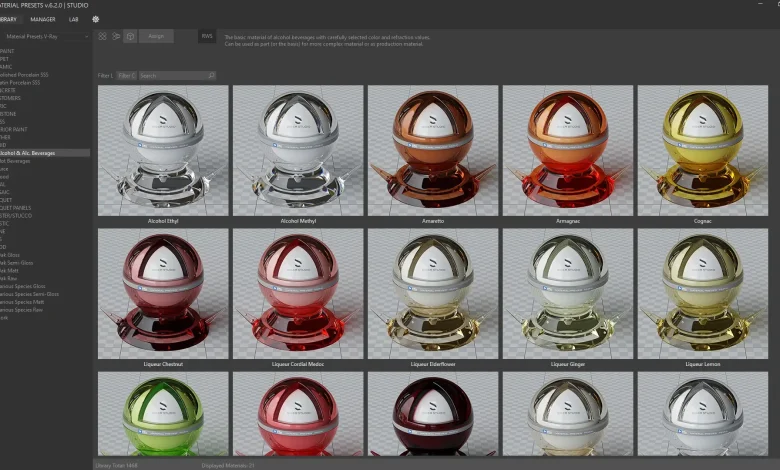The height and width of the screenshot is (470, 780).
Task: Click the material list view icon
Action: 116,36
